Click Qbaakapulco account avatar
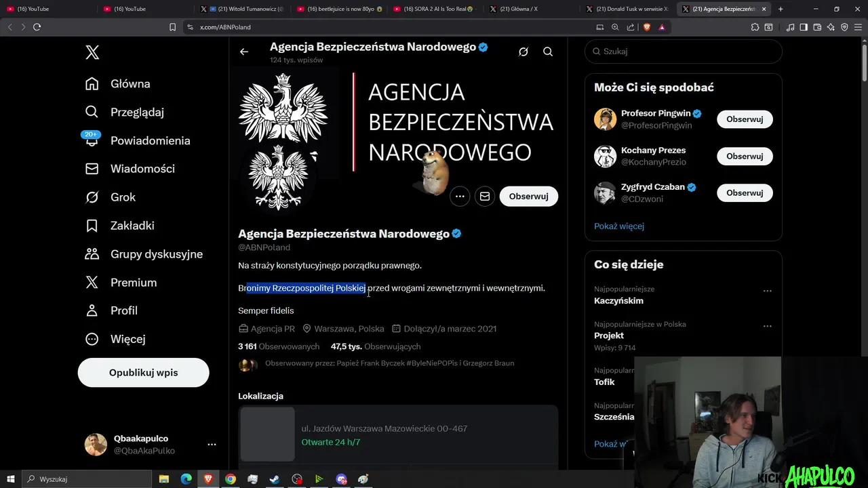868x488 pixels. point(96,445)
